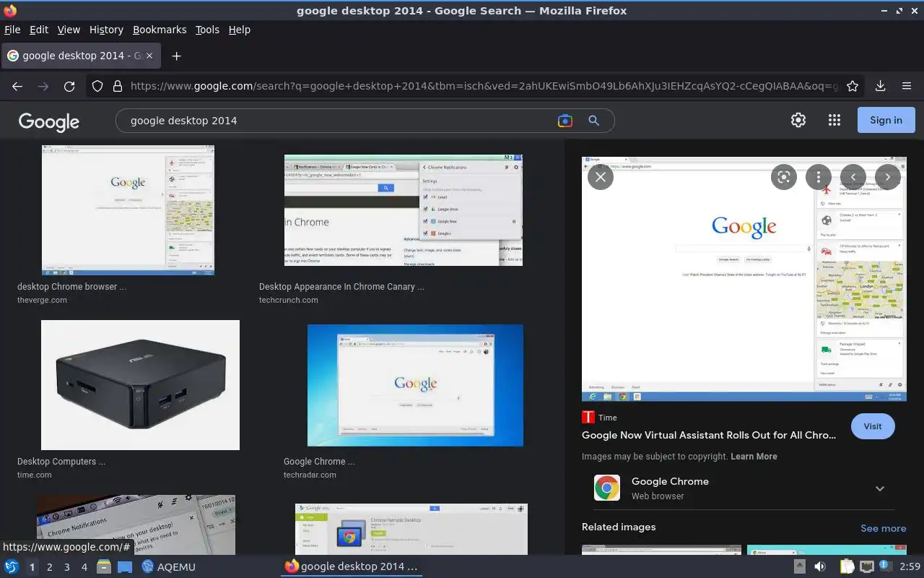The image size is (924, 578).
Task: Open the History menu
Action: (106, 30)
